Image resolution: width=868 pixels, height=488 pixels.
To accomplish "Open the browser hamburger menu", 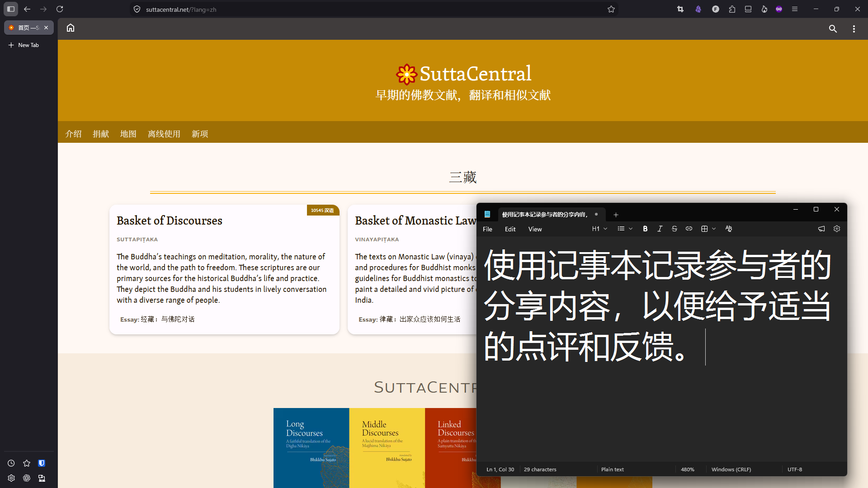I will coord(795,9).
